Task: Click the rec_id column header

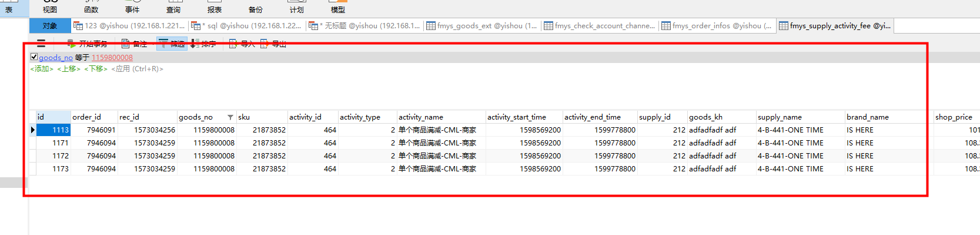Action: tap(148, 117)
